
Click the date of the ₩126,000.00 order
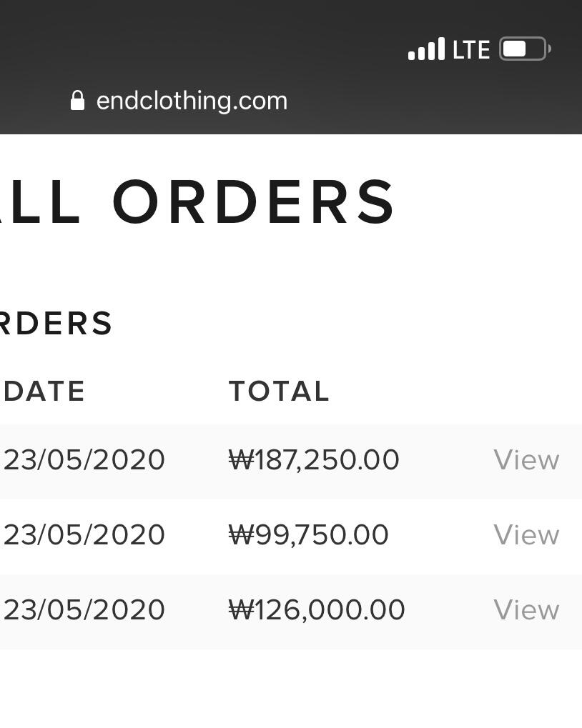click(84, 610)
